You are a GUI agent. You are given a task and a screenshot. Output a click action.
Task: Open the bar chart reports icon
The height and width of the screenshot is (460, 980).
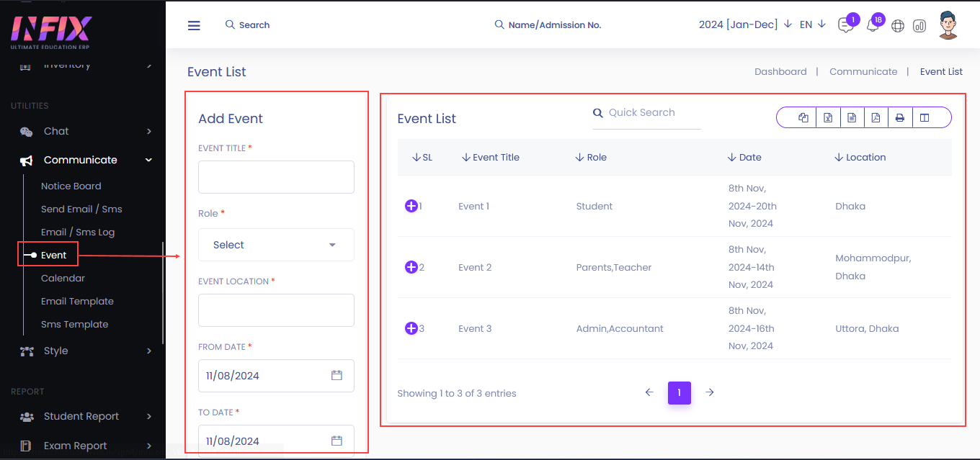(919, 26)
